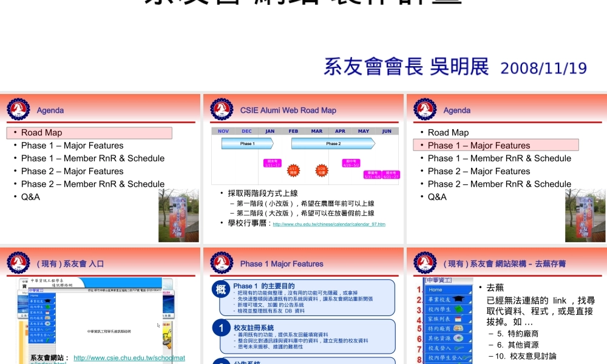
Task: Click the campus banner photo on the Agenda slide
Action: pos(178,215)
